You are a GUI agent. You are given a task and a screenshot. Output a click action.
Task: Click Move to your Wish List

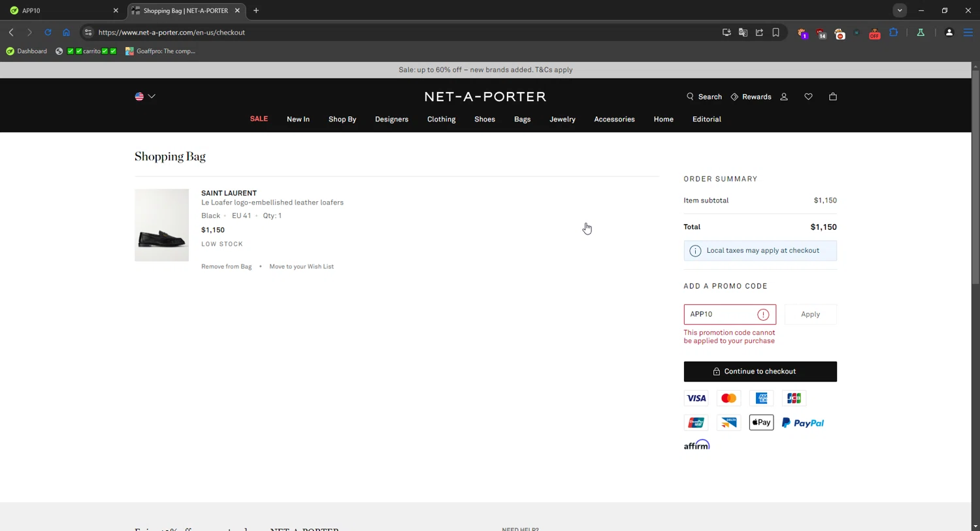pyautogui.click(x=301, y=266)
